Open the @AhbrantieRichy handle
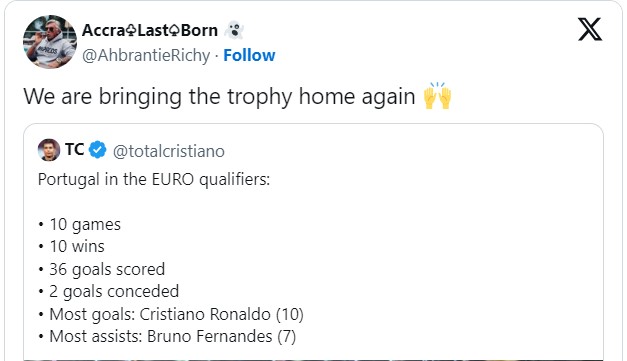This screenshot has width=627, height=361. point(146,56)
